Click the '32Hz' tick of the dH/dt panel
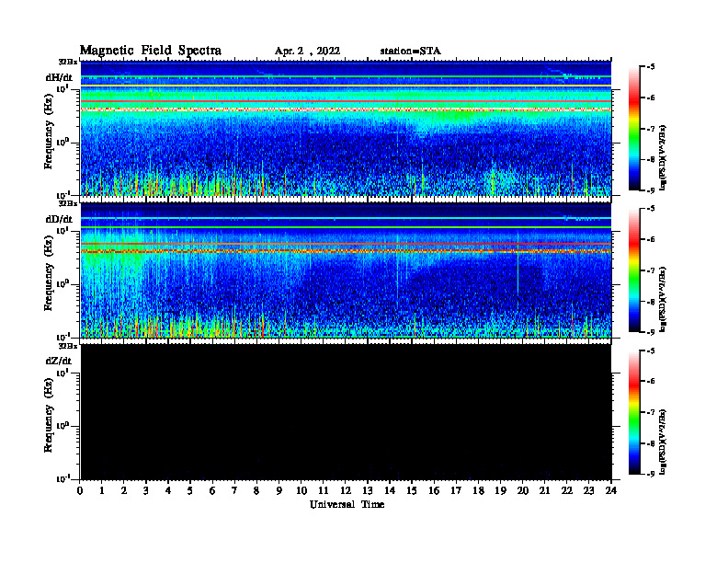 click(68, 62)
